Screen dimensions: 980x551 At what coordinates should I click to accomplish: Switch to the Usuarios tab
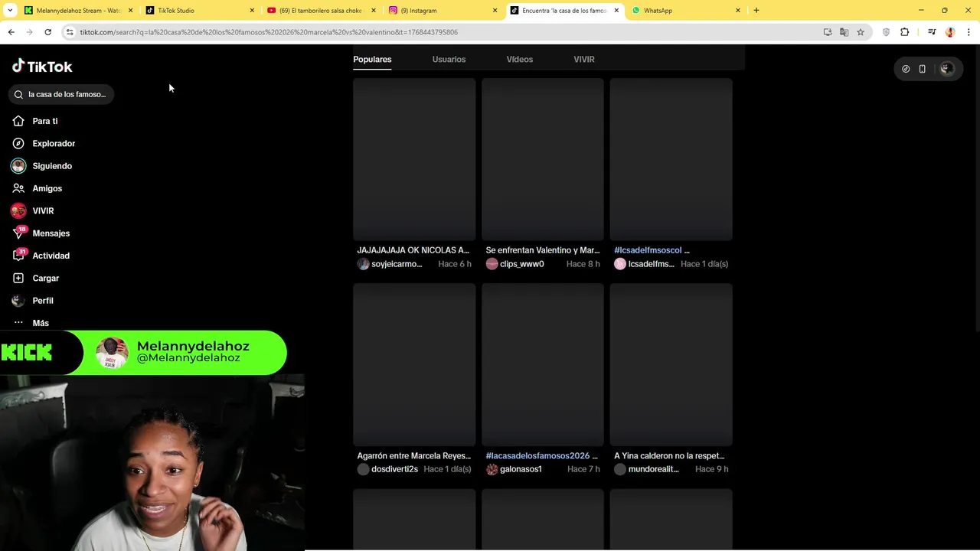(449, 59)
